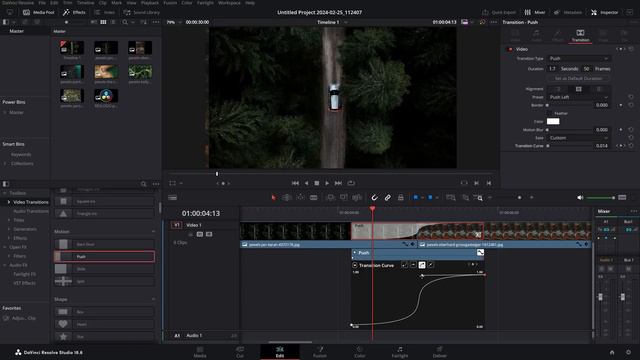The width and height of the screenshot is (640, 360).
Task: Select Inspector Transition tab
Action: (x=580, y=36)
